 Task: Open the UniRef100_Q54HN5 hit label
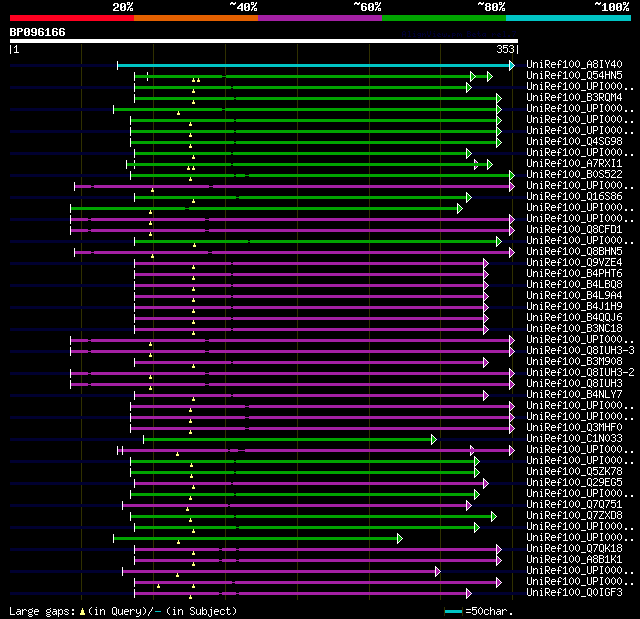pos(574,75)
